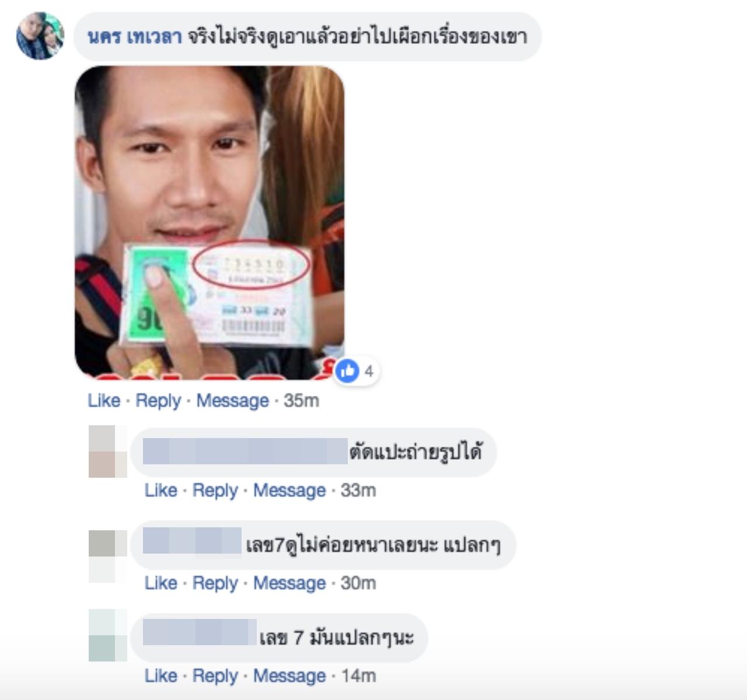
Task: Open commenter's profile avatar at top
Action: pyautogui.click(x=40, y=36)
